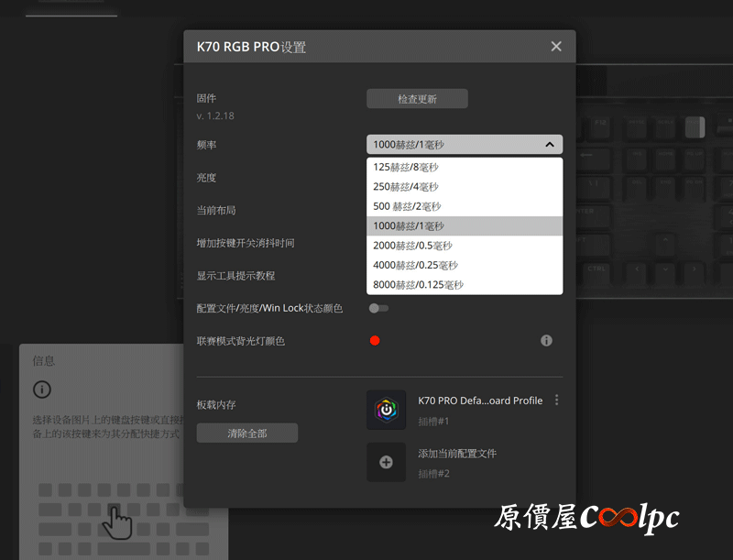
Task: Click the plus icon for slot #2
Action: pos(386,462)
